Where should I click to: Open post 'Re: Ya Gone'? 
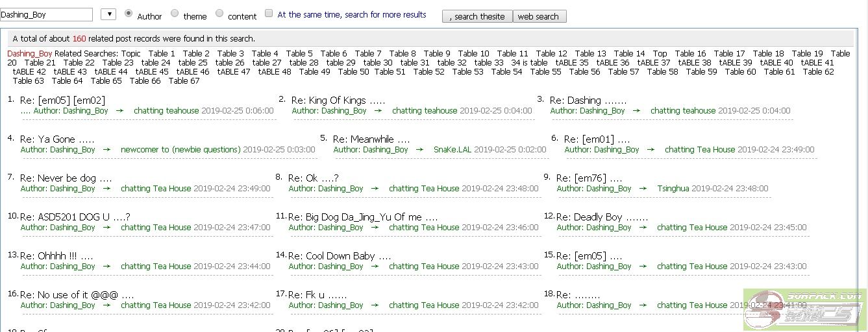point(57,139)
